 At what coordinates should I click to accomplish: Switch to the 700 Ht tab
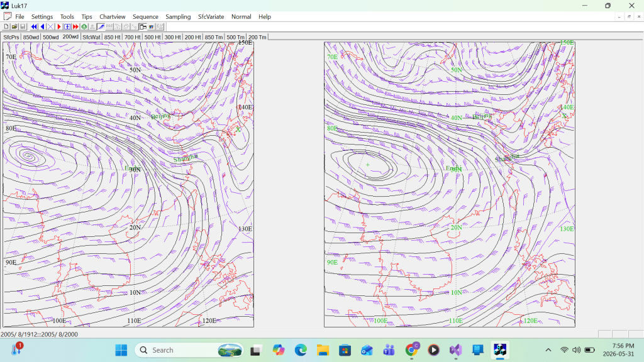(132, 37)
